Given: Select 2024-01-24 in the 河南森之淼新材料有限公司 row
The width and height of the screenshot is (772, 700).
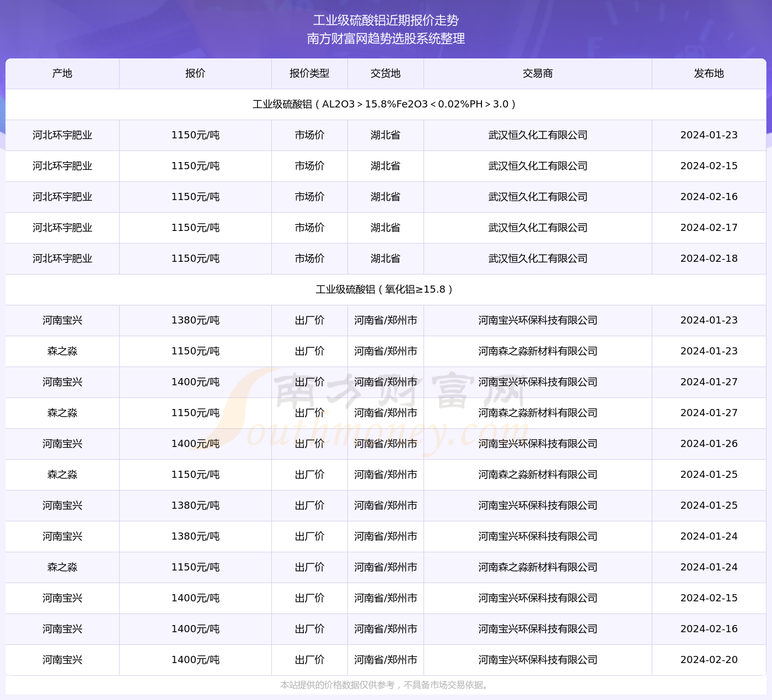Looking at the screenshot, I should coord(709,567).
